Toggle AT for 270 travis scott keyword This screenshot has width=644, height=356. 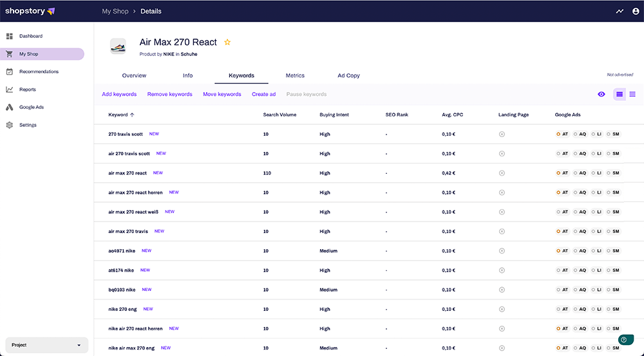tap(562, 134)
